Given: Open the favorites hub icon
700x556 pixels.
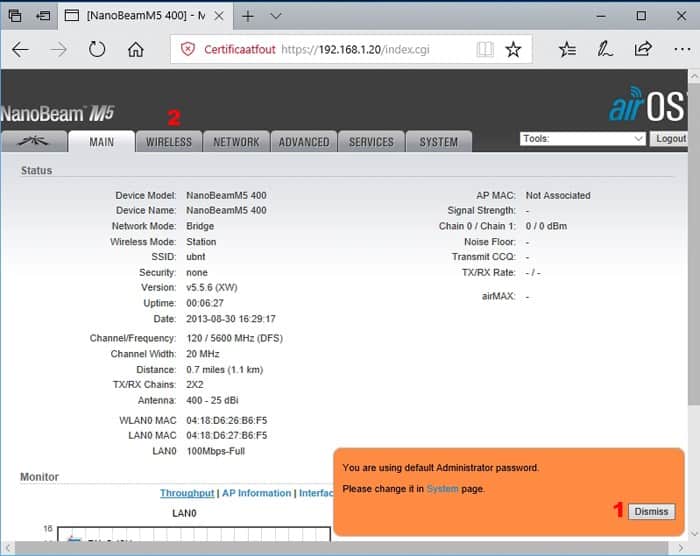Looking at the screenshot, I should click(x=567, y=49).
